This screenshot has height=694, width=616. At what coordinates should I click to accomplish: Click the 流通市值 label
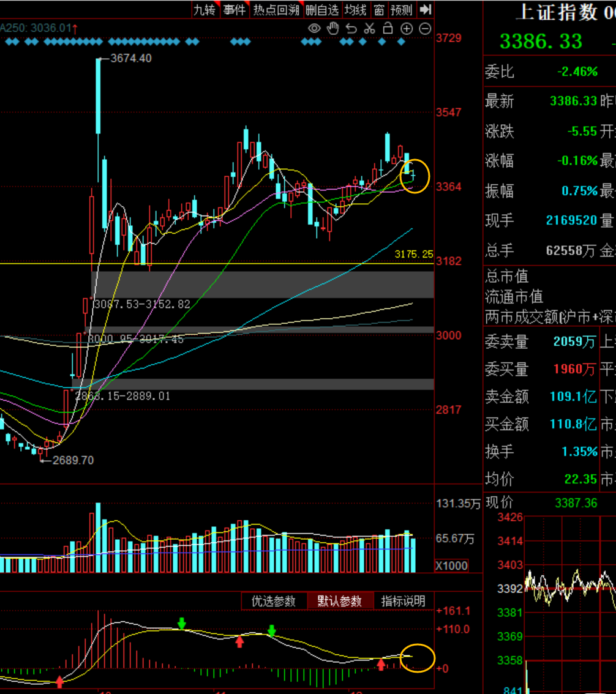(x=514, y=297)
